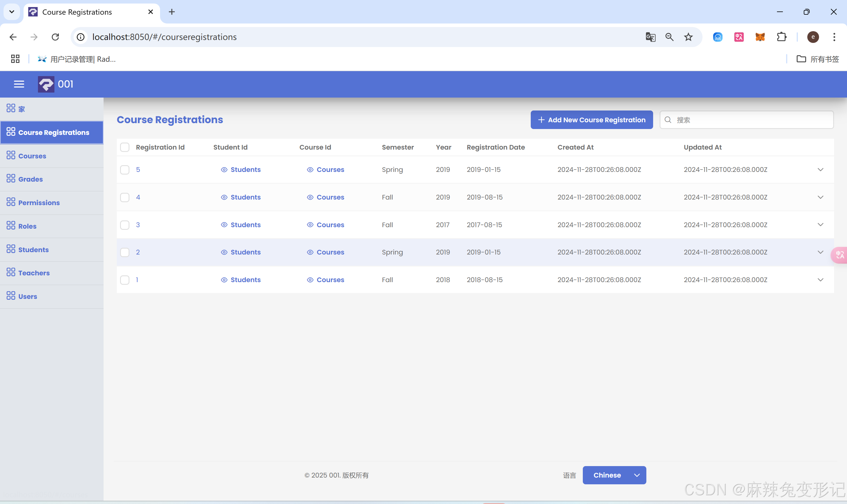The image size is (847, 504).
Task: Click the 001 app logo icon
Action: [46, 84]
